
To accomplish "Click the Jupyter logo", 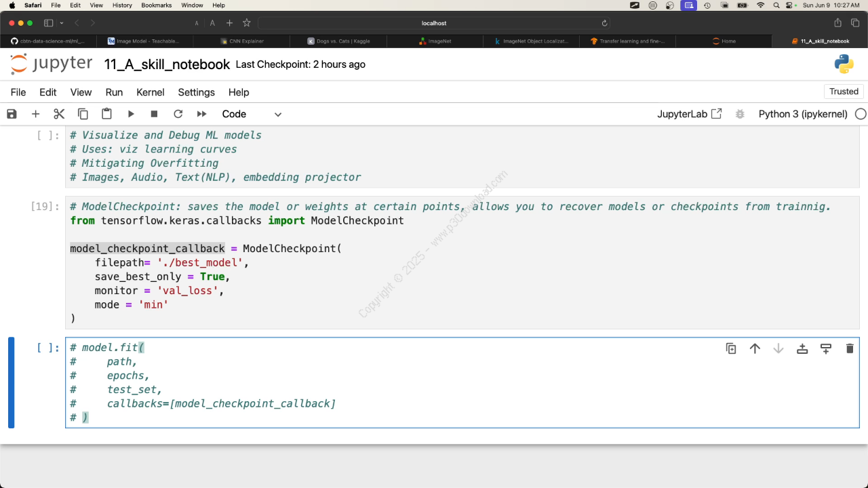I will pos(51,64).
